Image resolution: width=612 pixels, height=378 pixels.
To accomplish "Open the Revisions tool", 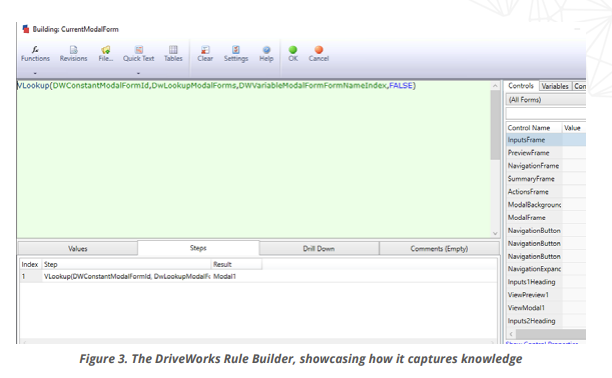I will pos(73,54).
